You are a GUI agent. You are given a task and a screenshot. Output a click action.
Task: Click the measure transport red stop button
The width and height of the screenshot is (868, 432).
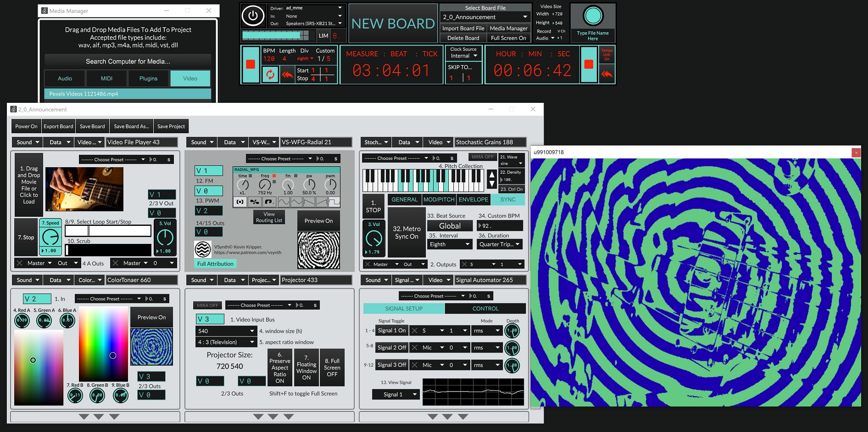[x=250, y=64]
